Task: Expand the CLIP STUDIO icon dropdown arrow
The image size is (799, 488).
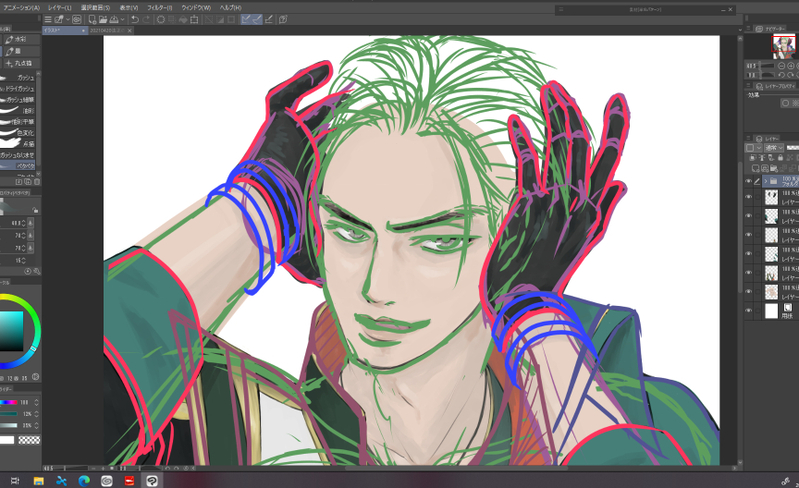Action: (x=68, y=19)
